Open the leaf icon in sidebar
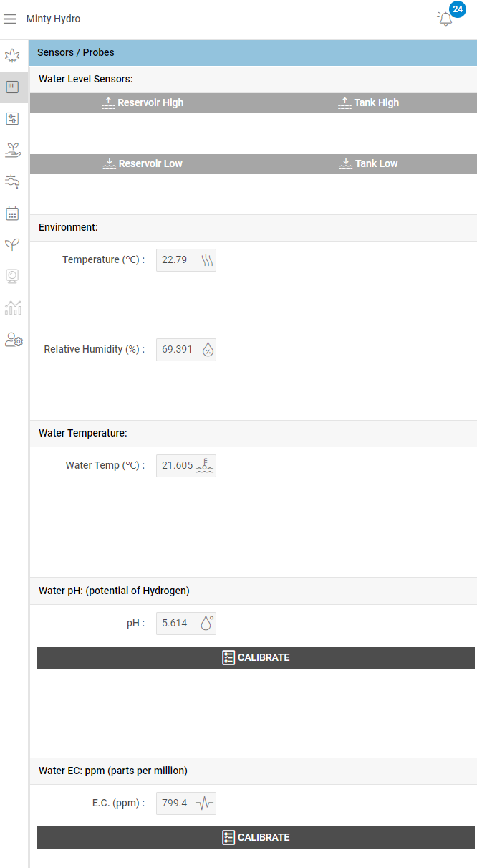The height and width of the screenshot is (868, 477). point(12,56)
